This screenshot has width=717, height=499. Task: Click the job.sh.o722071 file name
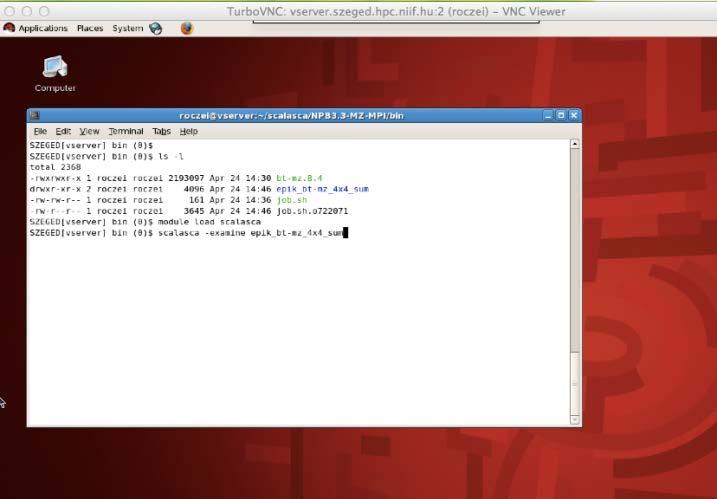312,211
